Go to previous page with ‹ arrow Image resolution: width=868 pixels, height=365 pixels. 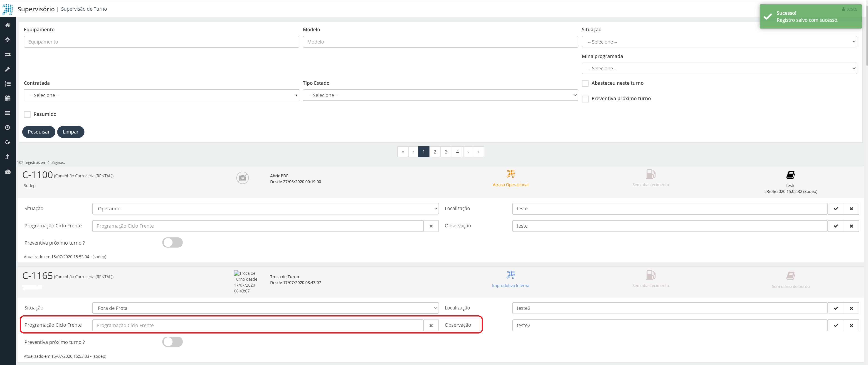coord(413,152)
